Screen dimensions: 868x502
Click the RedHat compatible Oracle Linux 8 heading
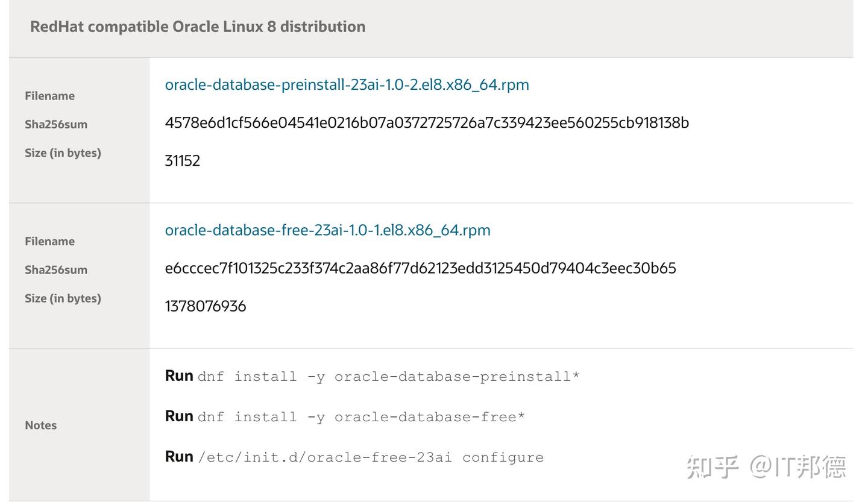click(198, 27)
